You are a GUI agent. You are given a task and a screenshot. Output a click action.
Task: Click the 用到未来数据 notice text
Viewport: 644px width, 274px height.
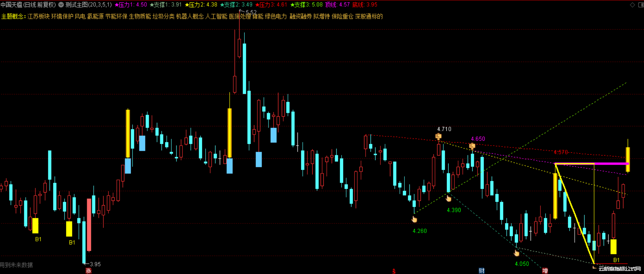coord(16,265)
